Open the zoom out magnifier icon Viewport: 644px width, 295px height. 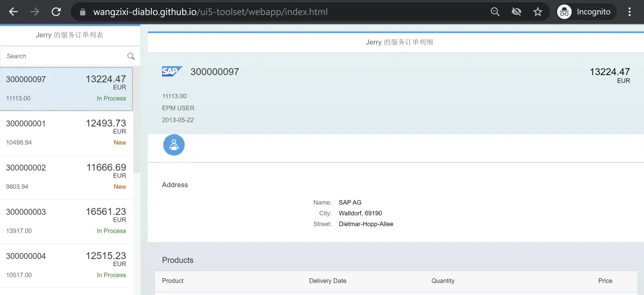(x=495, y=12)
